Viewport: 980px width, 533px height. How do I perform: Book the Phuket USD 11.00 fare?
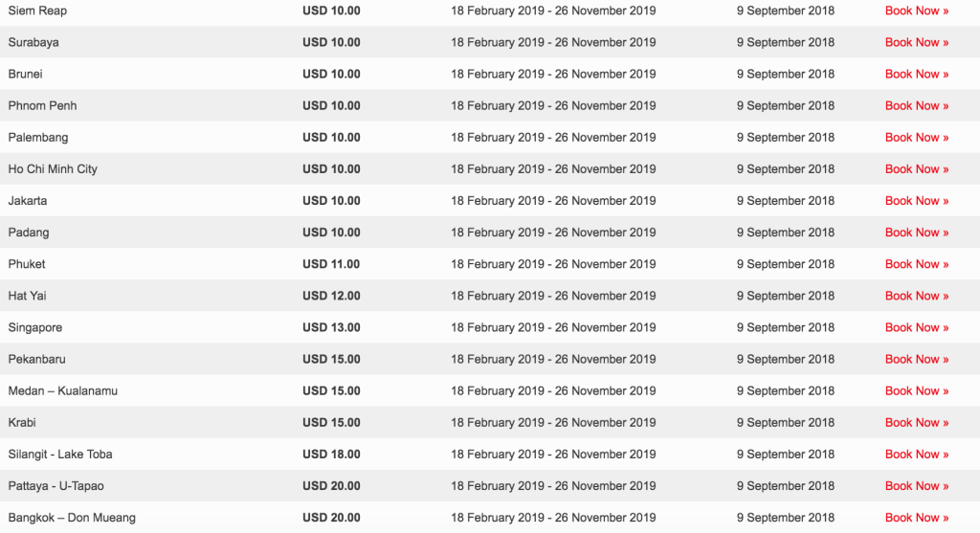pyautogui.click(x=916, y=263)
